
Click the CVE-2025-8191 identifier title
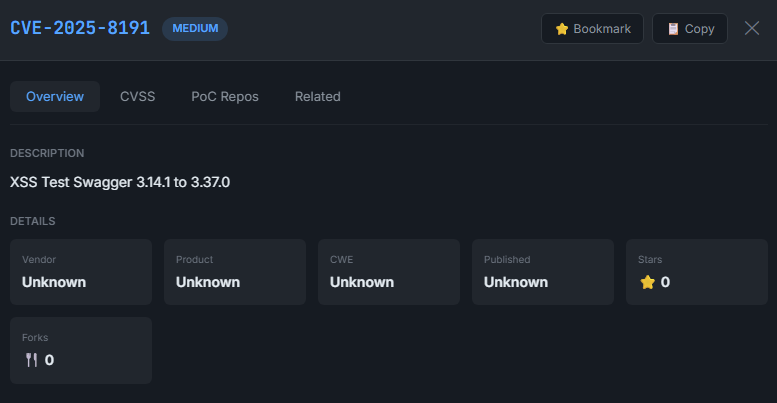tap(80, 28)
